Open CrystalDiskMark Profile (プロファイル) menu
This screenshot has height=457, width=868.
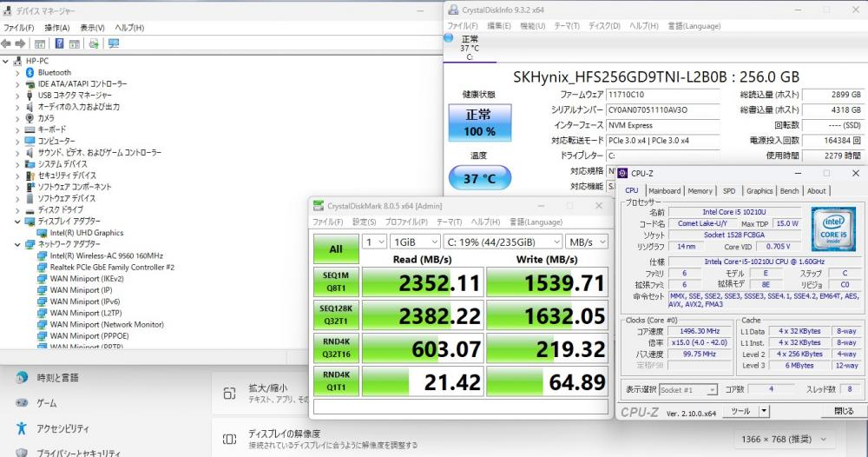[406, 222]
